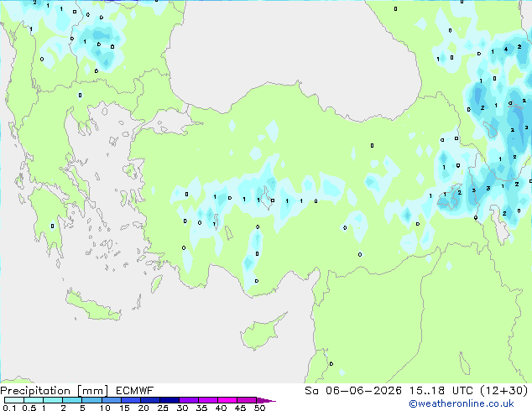Click the 10–15 mm legend swatch
This screenshot has height=411, width=532.
click(111, 400)
